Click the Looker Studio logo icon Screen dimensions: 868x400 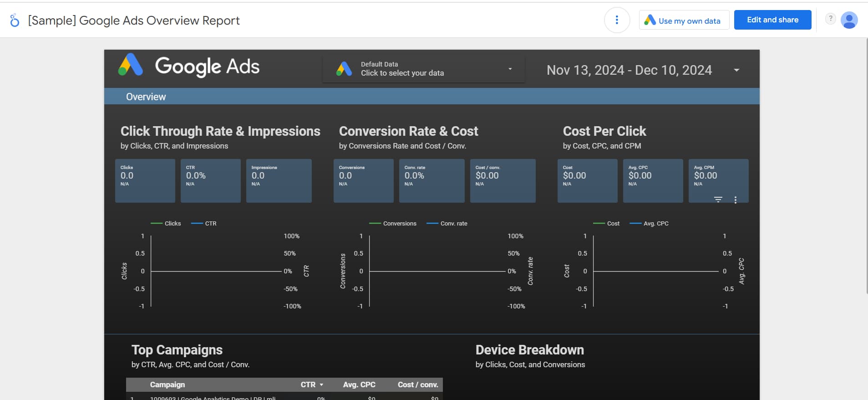pos(15,21)
